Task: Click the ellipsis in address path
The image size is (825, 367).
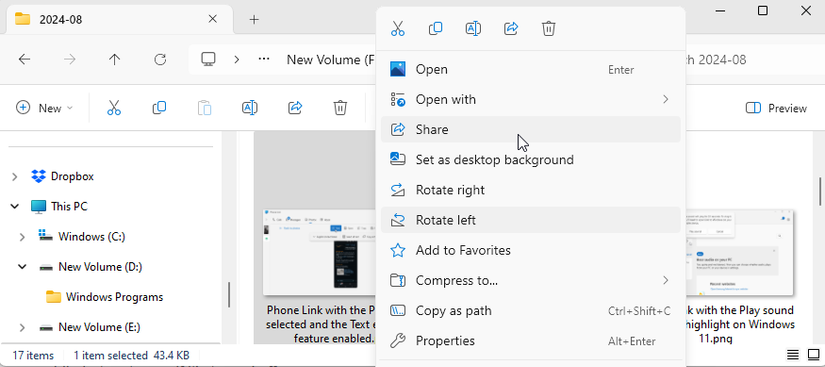Action: (x=264, y=59)
